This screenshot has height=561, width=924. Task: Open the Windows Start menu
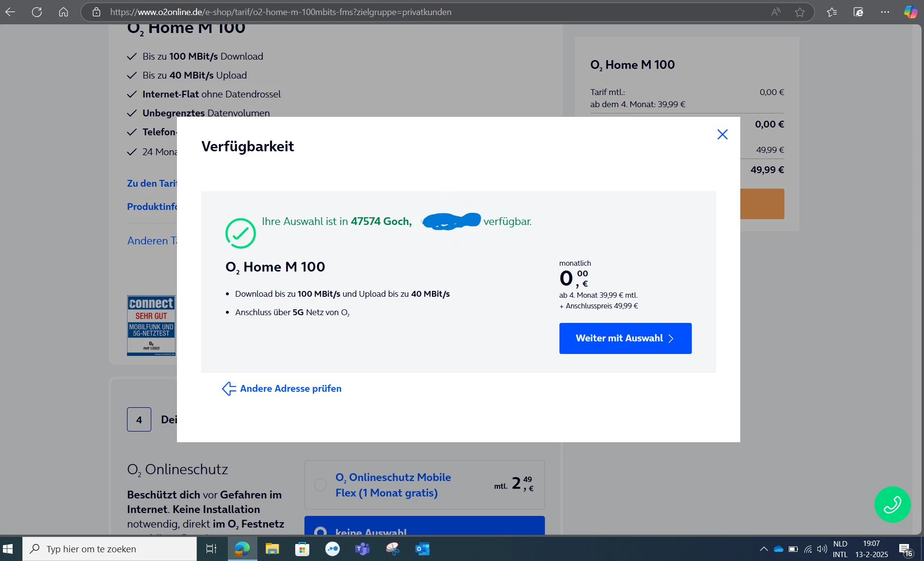8,549
